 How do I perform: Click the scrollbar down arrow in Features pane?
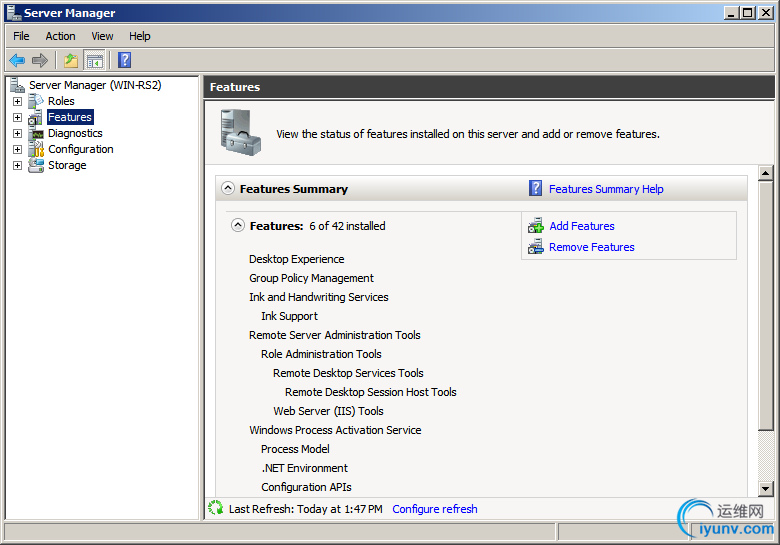click(x=766, y=489)
